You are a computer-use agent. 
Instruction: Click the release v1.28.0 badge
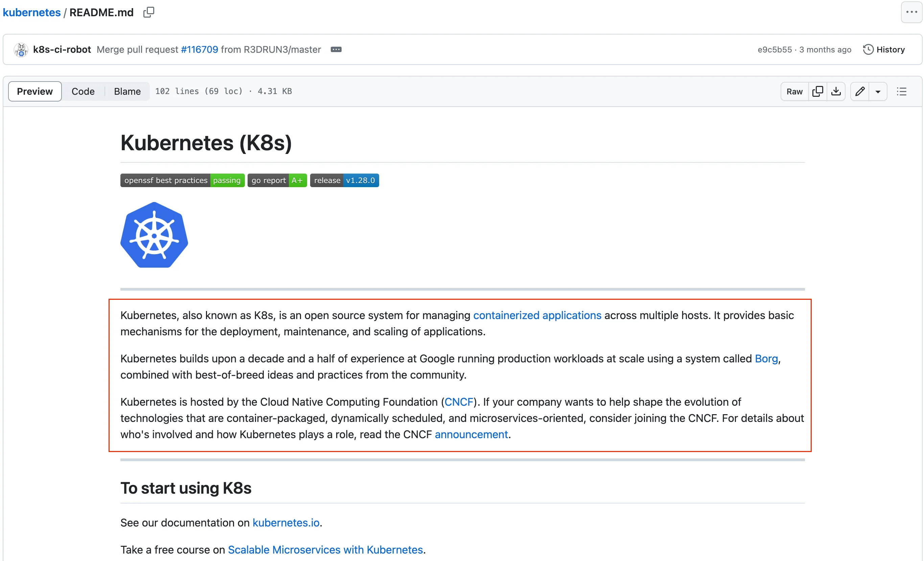[344, 180]
